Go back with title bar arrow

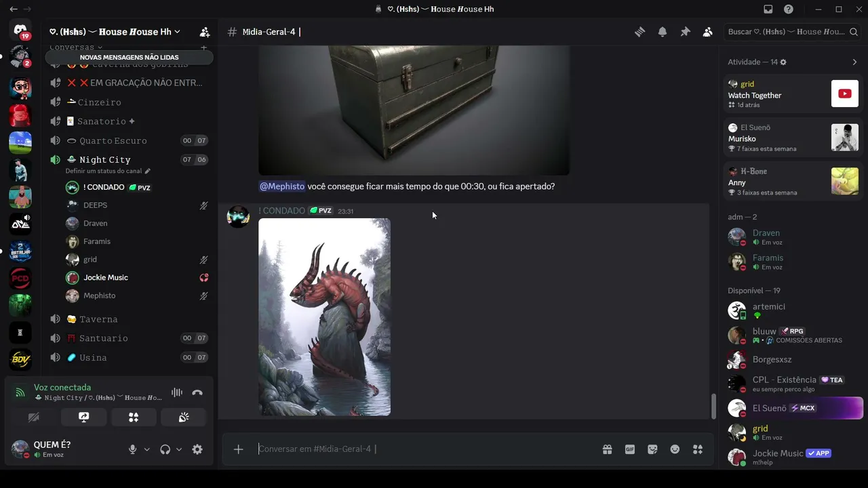click(13, 9)
